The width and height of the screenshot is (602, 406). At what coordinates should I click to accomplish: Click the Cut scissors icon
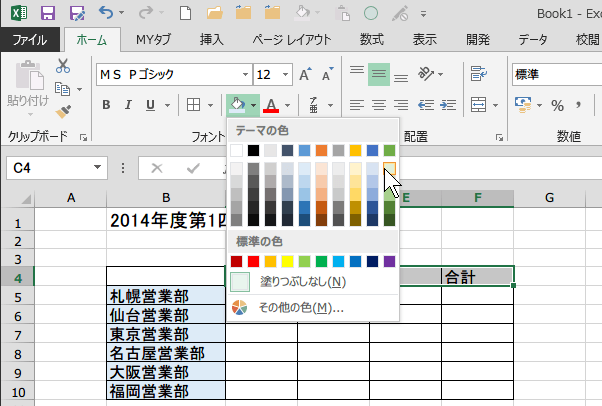[x=63, y=65]
